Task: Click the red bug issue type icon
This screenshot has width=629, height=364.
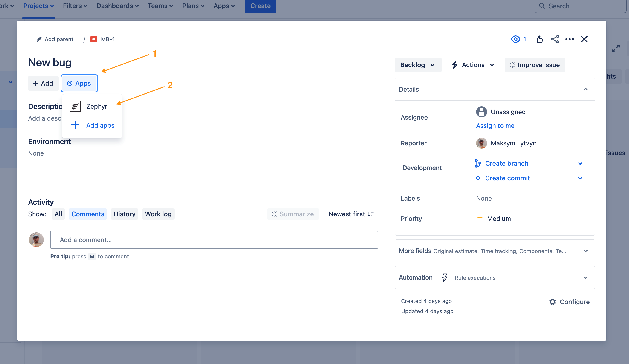Action: tap(94, 39)
